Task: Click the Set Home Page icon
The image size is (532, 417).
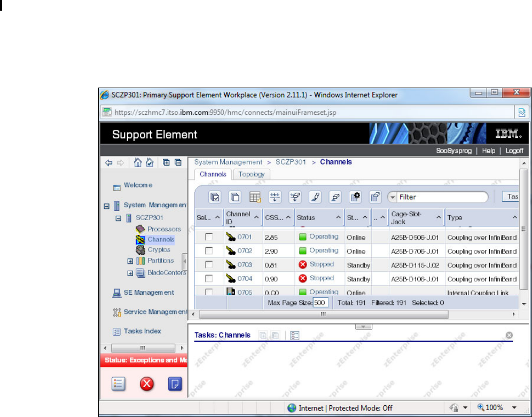Action: (150, 162)
